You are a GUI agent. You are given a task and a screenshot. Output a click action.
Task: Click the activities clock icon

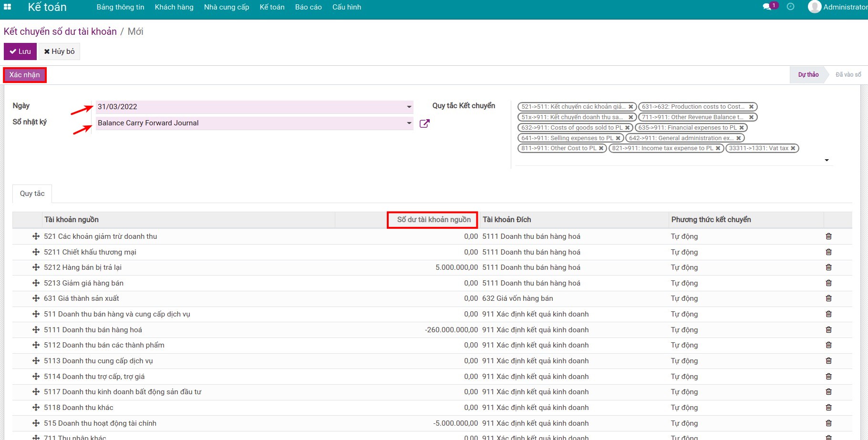(x=790, y=7)
